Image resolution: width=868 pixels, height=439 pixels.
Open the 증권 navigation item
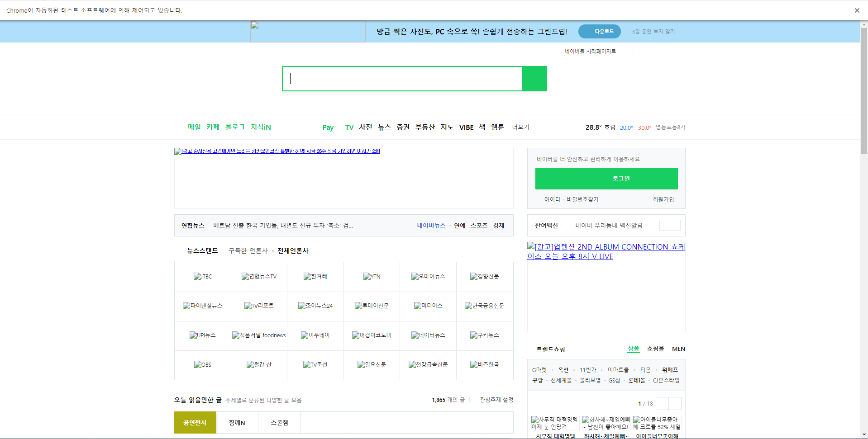(x=403, y=127)
